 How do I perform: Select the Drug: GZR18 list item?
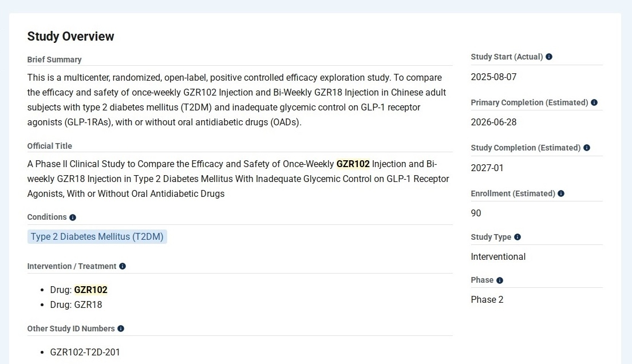point(76,305)
